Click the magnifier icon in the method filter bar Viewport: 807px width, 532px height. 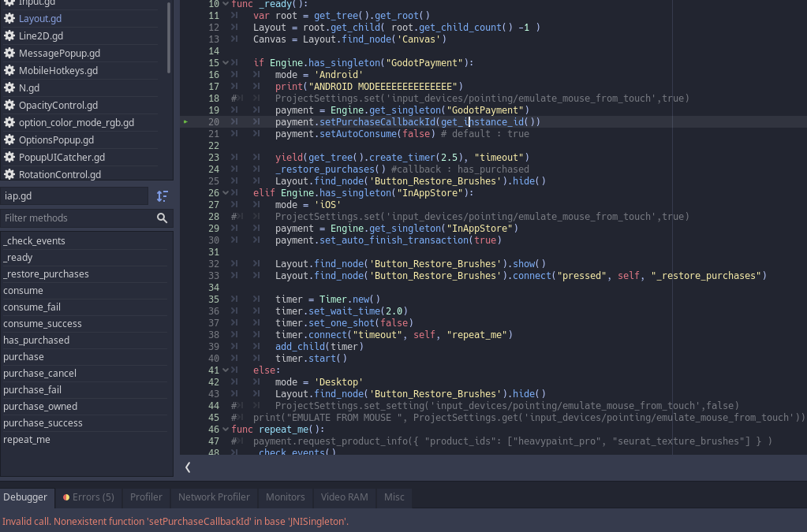[x=162, y=218]
